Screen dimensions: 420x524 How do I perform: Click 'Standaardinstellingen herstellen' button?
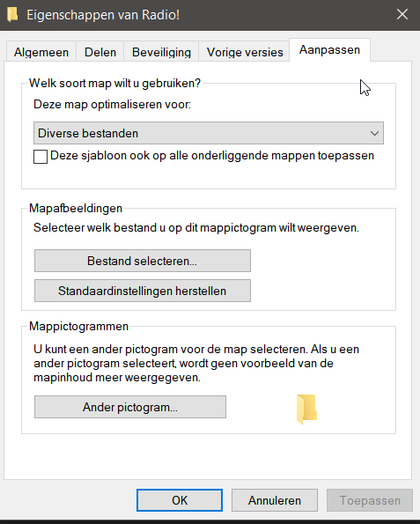[x=143, y=291]
